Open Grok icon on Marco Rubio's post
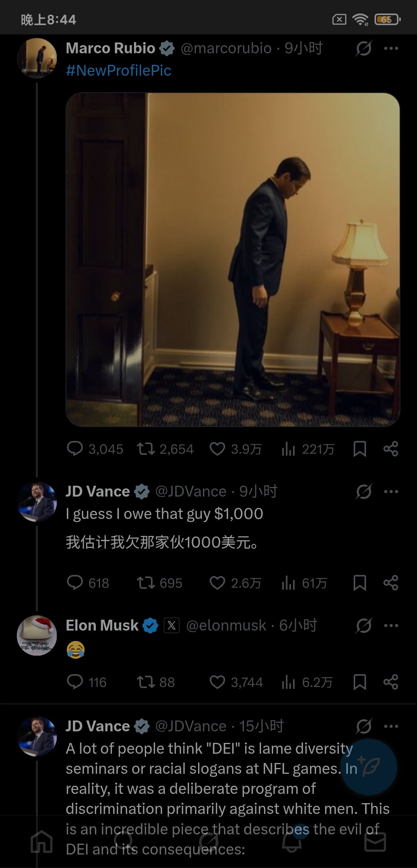The height and width of the screenshot is (868, 417). pos(364,48)
